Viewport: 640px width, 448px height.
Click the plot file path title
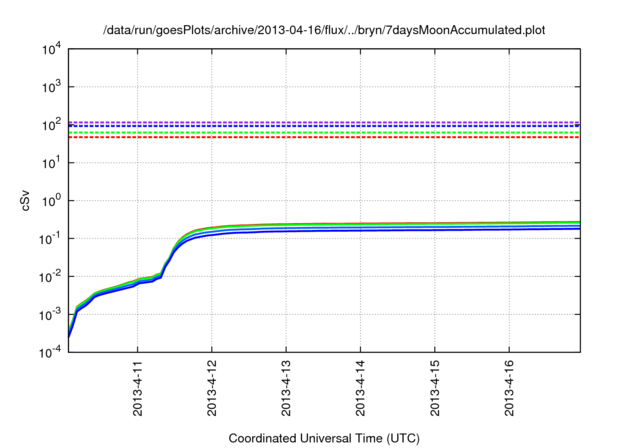(x=324, y=30)
